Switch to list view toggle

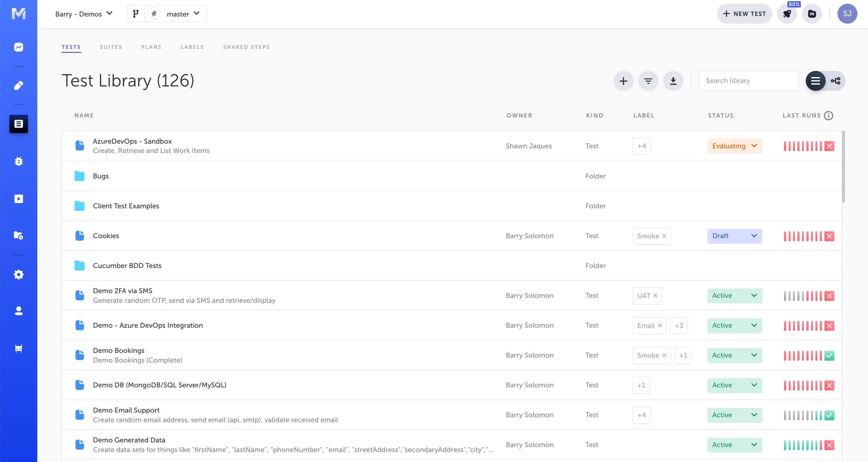815,81
